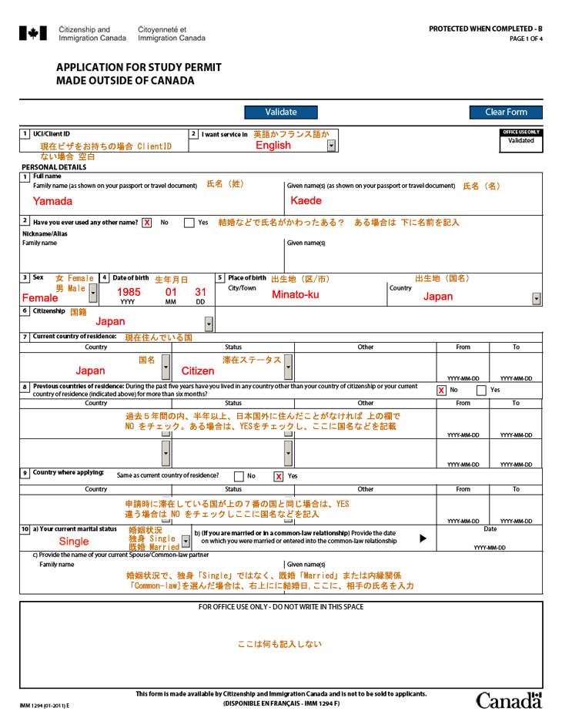Screen dimensions: 562x728
Task: Uncheck 'No' for having used another name
Action: pyautogui.click(x=146, y=223)
